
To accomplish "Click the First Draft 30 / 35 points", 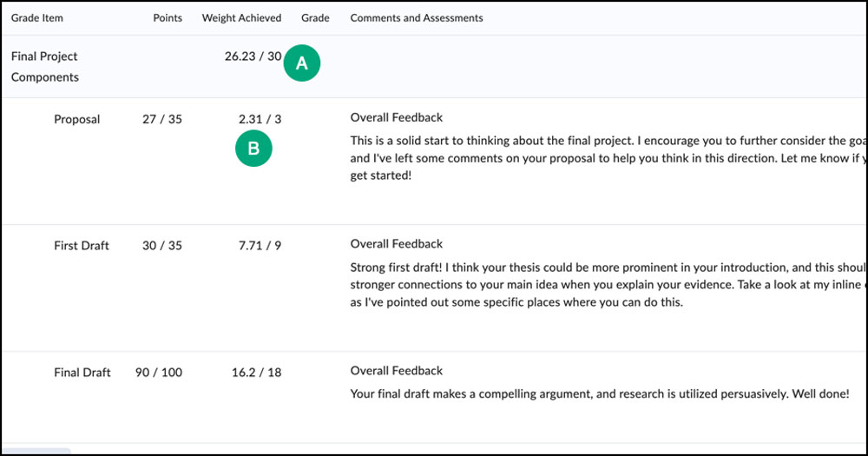I will [162, 246].
